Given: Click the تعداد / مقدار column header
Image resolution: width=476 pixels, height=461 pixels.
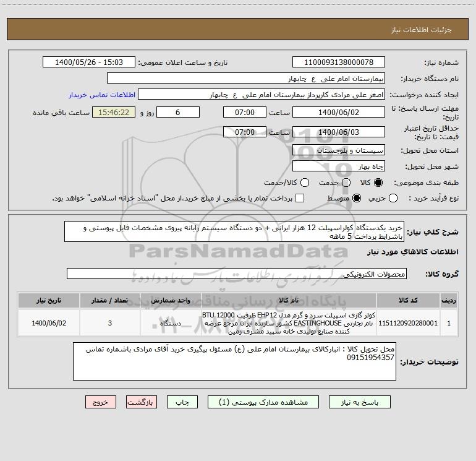Looking at the screenshot, I should (x=110, y=300).
